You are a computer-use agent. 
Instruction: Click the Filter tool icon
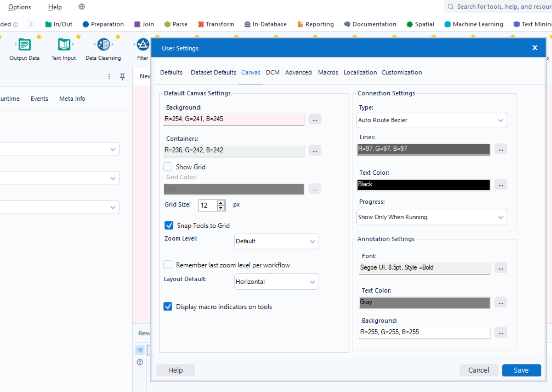point(143,45)
